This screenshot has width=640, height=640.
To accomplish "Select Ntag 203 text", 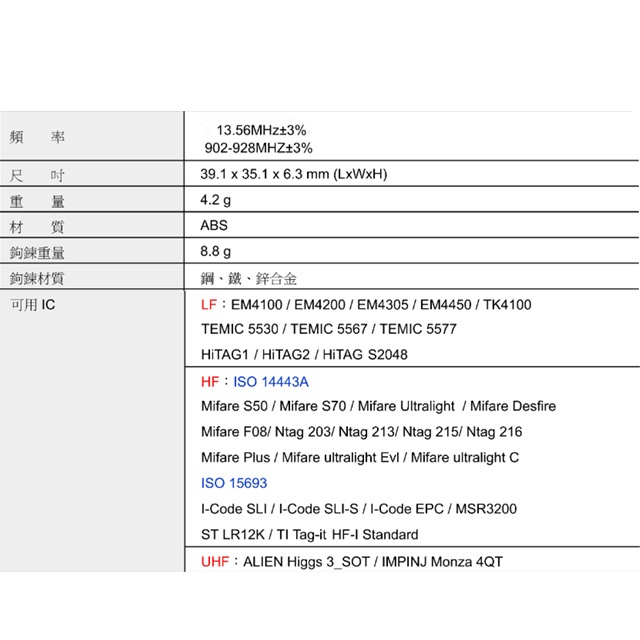I will point(303,432).
